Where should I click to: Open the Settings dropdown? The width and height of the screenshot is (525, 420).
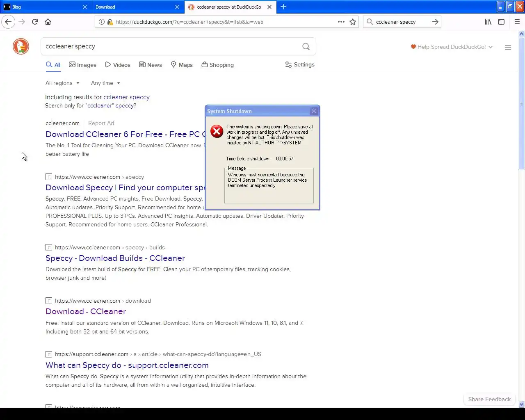click(300, 65)
